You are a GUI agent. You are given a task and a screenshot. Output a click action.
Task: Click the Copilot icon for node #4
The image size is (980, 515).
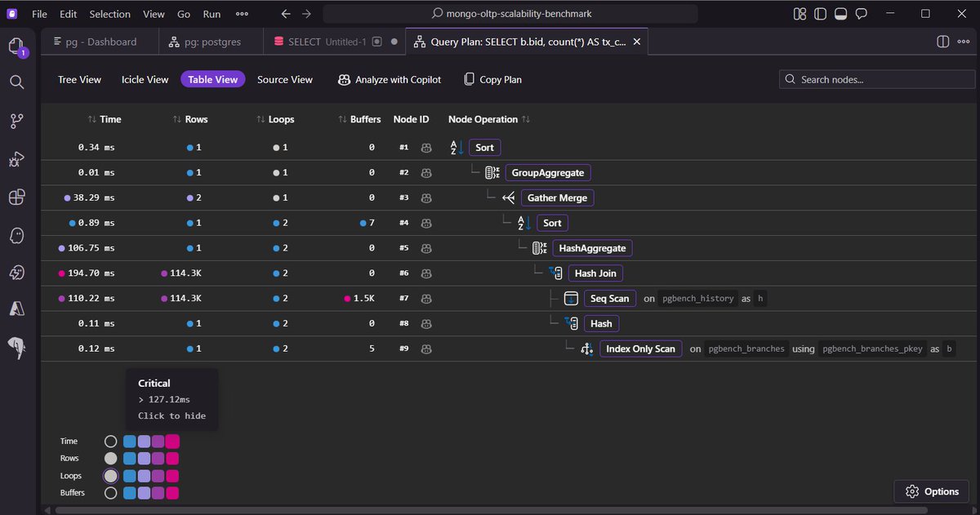point(426,223)
